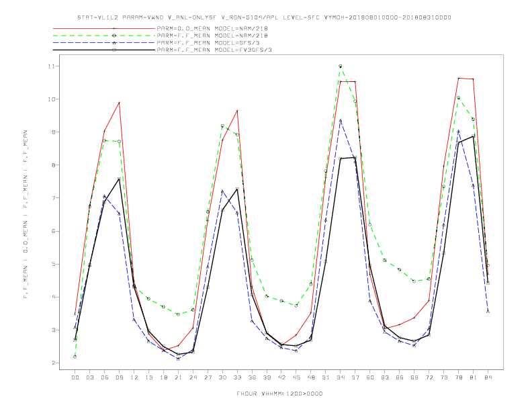This screenshot has height=411, width=532.
Task: Click green circle data point at hour 00
Action: [x=75, y=357]
